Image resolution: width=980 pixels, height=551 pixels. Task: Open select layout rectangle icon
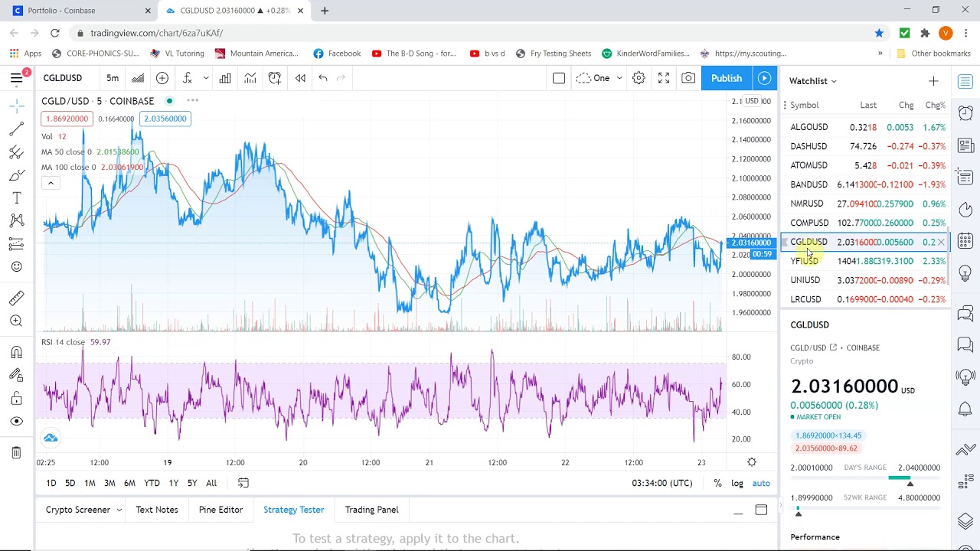(559, 78)
